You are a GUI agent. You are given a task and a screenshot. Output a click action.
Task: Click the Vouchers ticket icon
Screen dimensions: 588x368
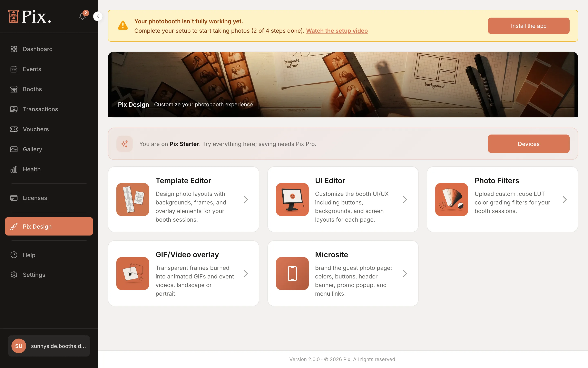tap(14, 129)
